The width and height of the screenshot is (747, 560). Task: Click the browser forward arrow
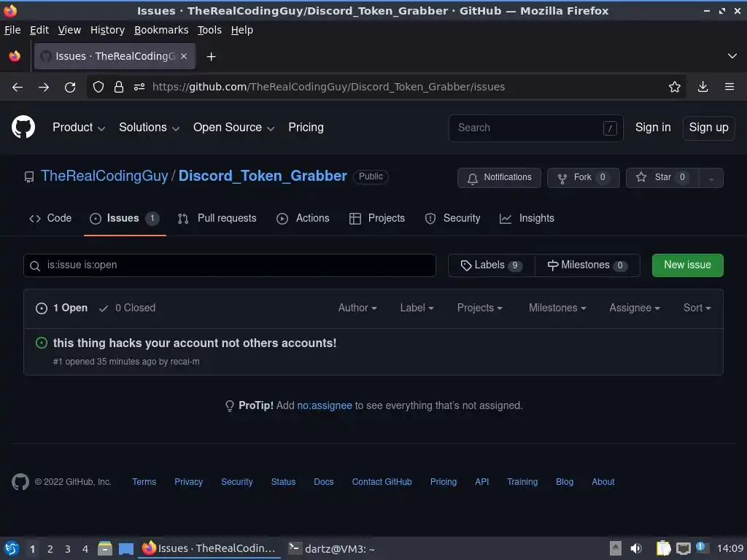[44, 87]
